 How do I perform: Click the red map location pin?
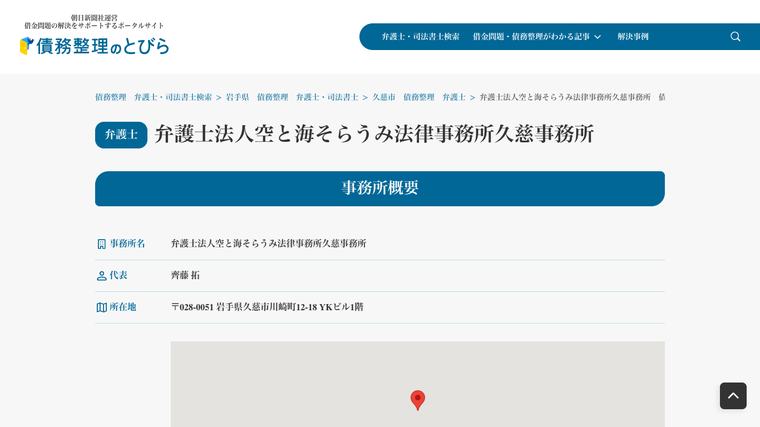tap(417, 400)
